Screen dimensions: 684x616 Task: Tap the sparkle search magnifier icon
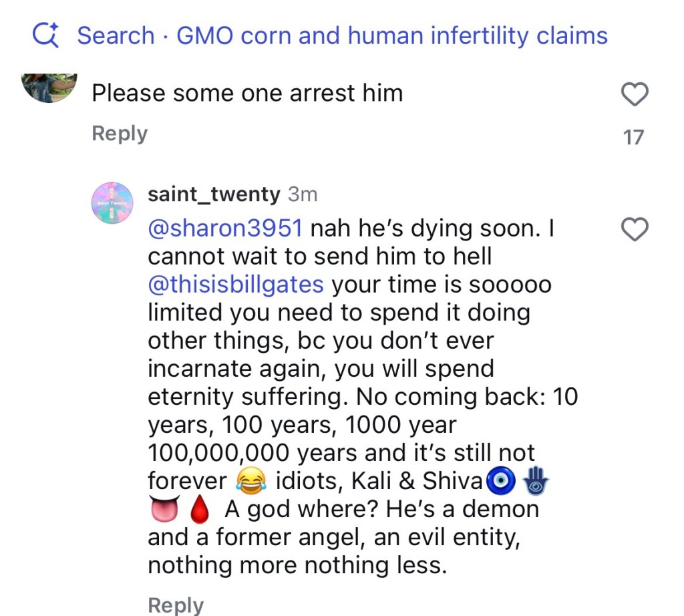(47, 34)
